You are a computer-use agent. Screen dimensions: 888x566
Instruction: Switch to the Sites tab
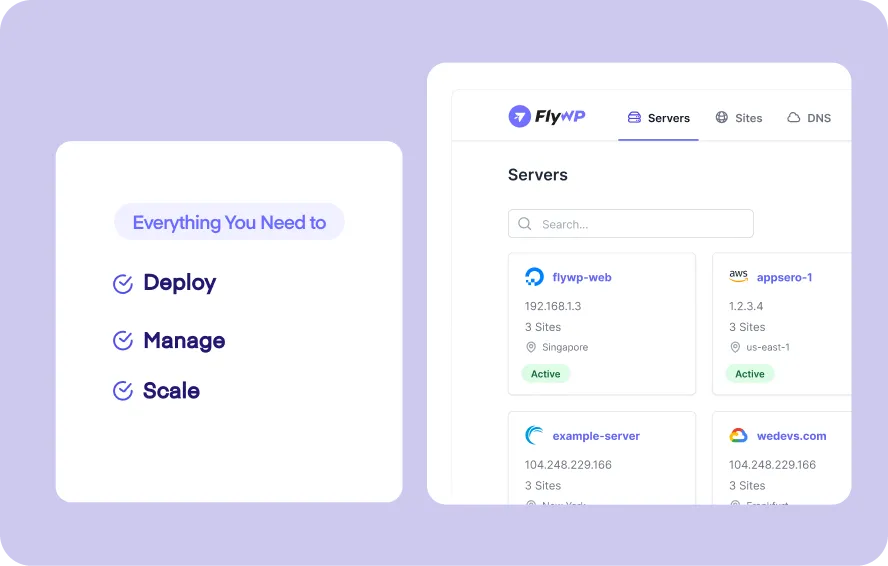738,118
